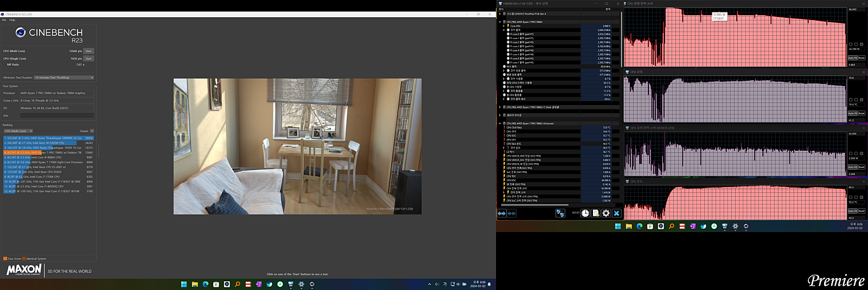
Task: Select the Xeon X5650 ranking row
Action: (48, 172)
